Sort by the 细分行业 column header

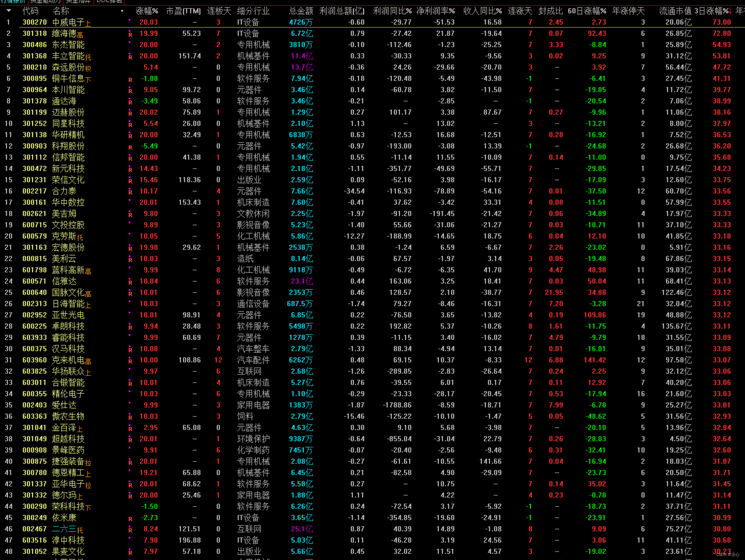[x=253, y=11]
